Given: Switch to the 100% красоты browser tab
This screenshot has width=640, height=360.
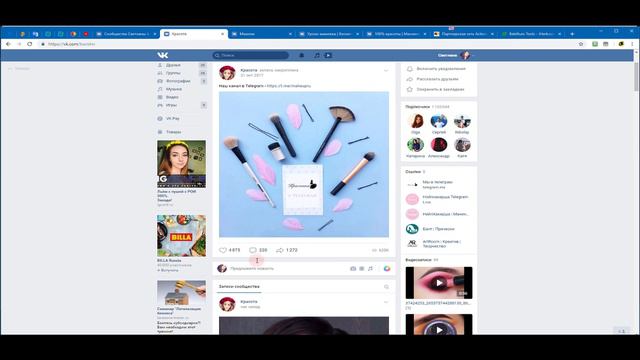Looking at the screenshot, I should point(396,34).
